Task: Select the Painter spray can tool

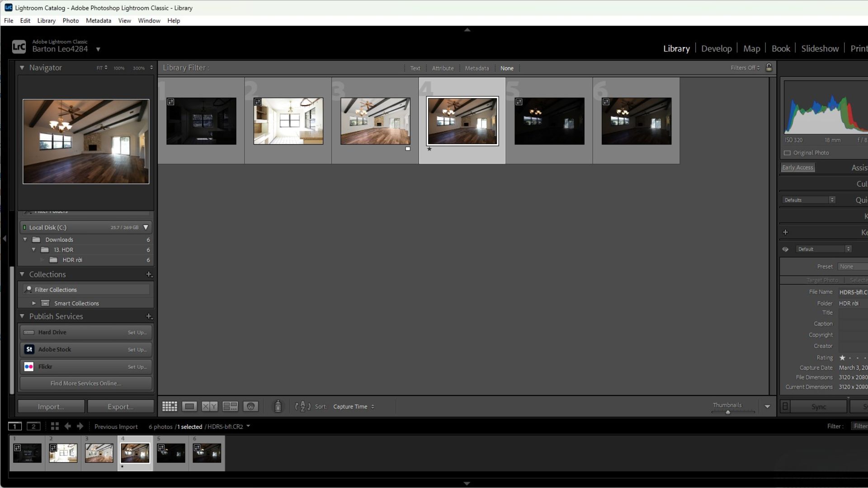Action: (x=278, y=406)
